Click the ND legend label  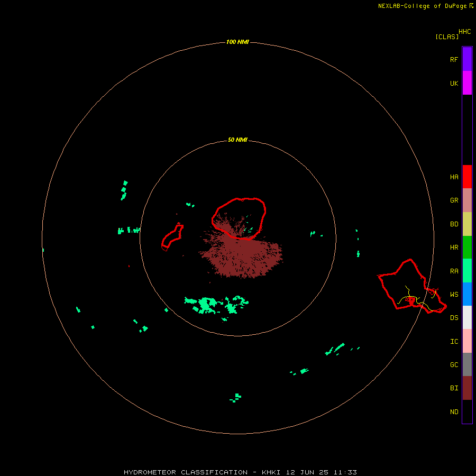point(454,412)
